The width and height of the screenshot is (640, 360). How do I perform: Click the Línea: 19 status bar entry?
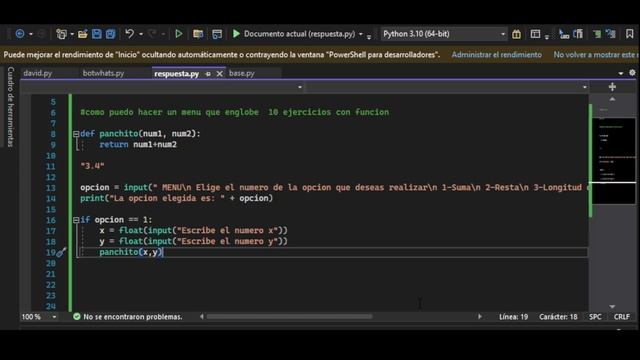pyautogui.click(x=513, y=317)
